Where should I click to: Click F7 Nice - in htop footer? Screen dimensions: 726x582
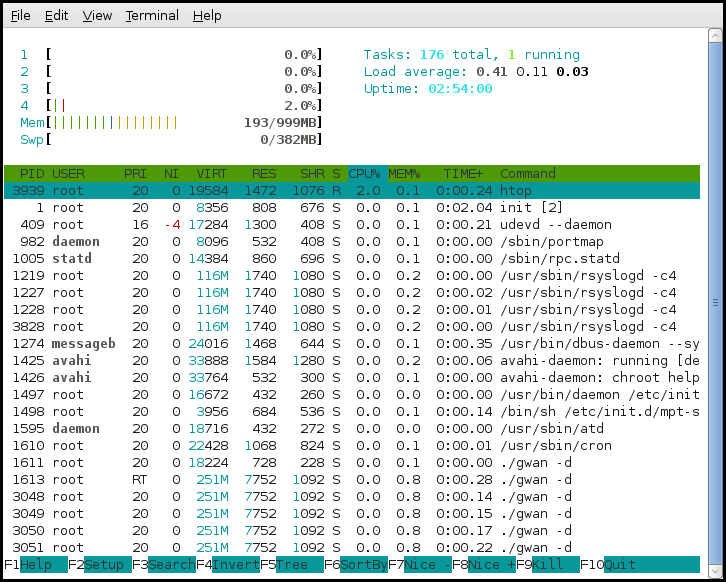420,565
